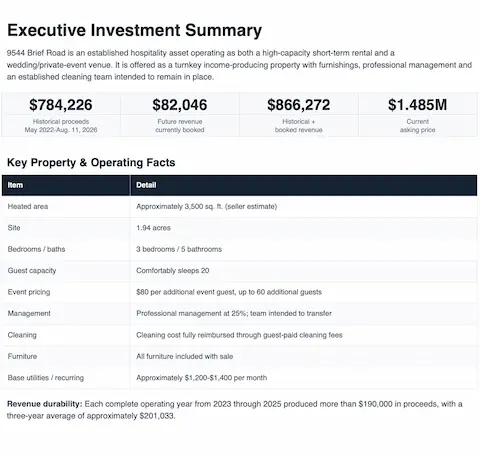The height and width of the screenshot is (457, 480).
Task: Click the Key Property & Operating Facts heading
Action: coord(91,162)
